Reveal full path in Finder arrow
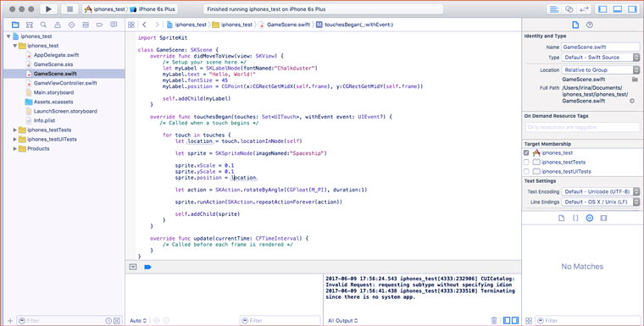The height and width of the screenshot is (326, 644). [632, 101]
